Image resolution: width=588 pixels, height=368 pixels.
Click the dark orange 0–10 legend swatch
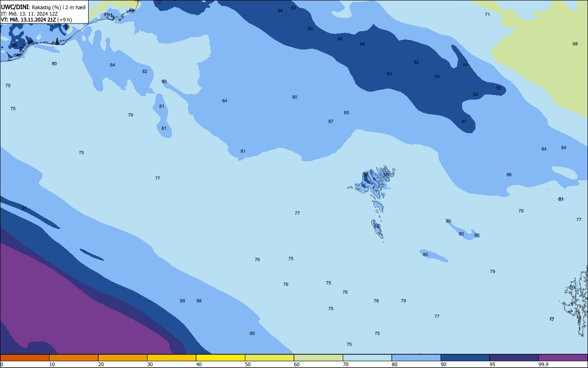coord(25,357)
